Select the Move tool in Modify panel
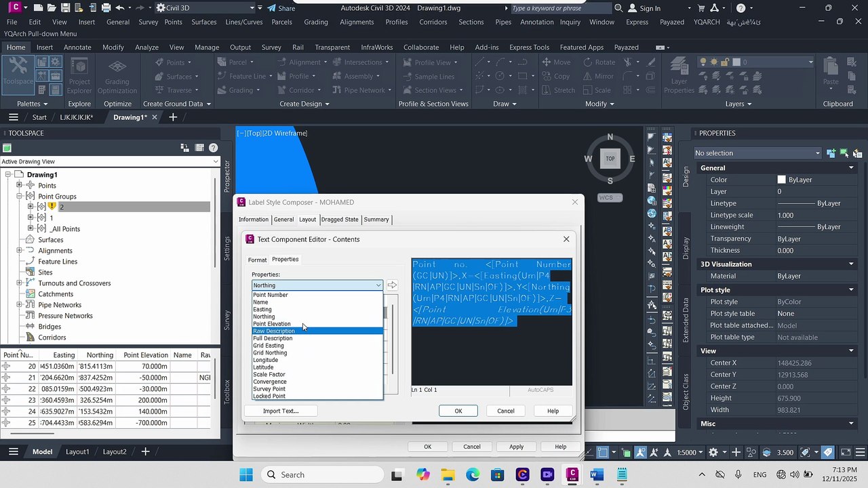 [x=556, y=62]
